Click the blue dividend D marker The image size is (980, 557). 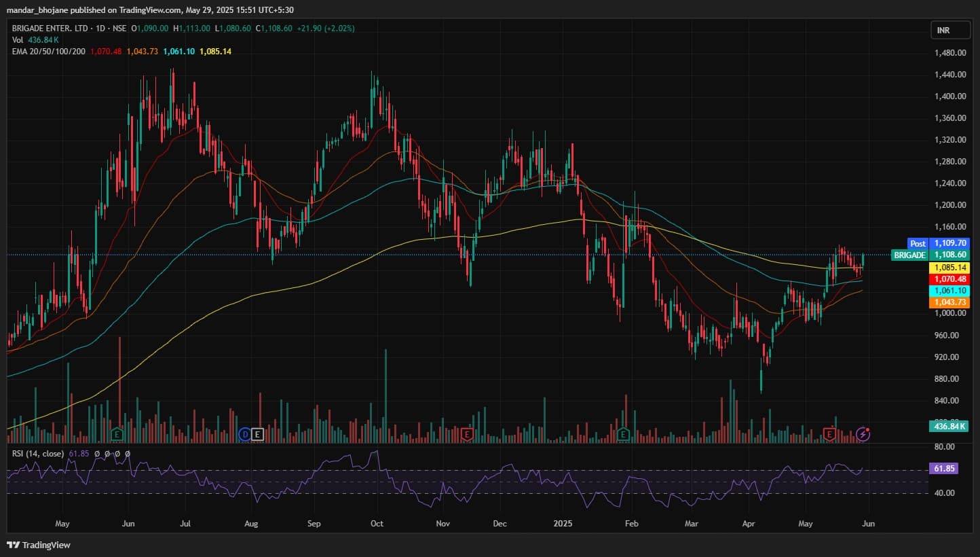(x=246, y=433)
